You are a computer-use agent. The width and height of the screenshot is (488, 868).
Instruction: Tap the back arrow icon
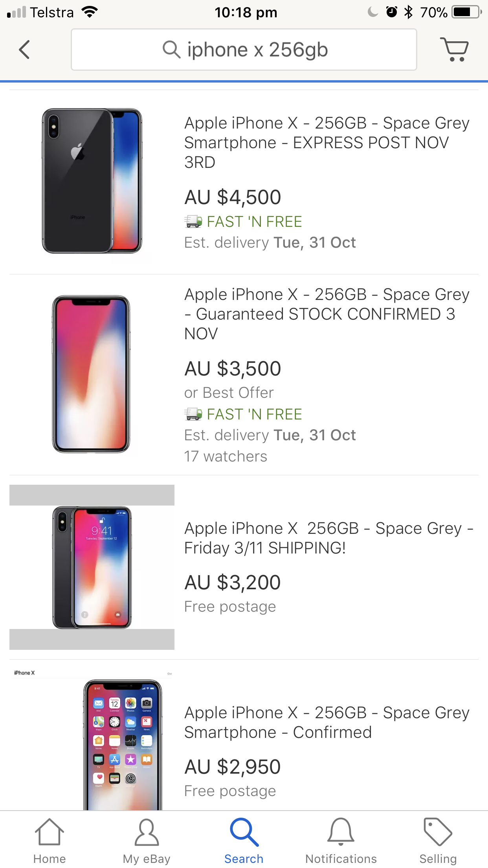click(24, 50)
